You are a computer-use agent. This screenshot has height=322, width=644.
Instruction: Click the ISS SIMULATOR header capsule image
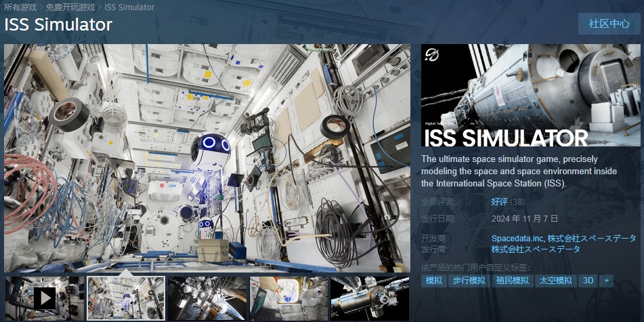click(531, 95)
